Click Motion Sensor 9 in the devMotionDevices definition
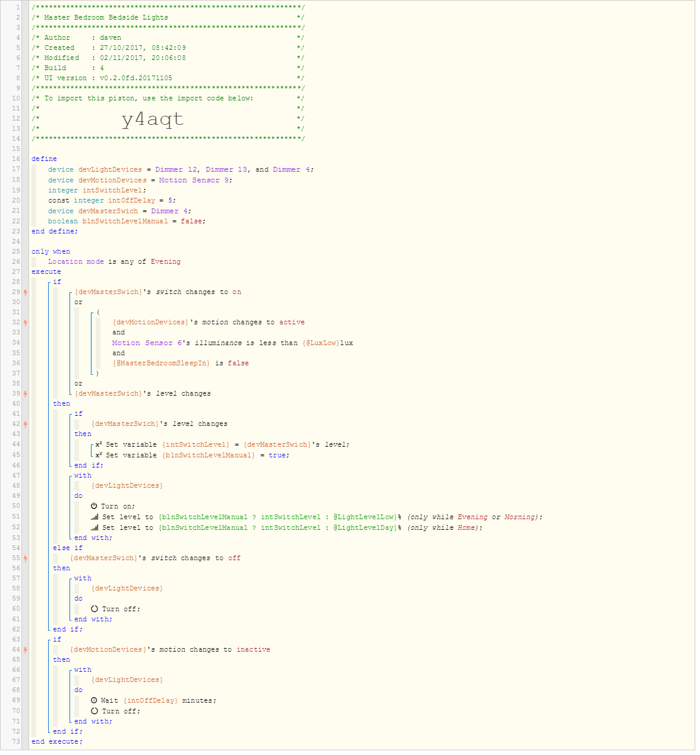The image size is (700, 755). point(194,180)
